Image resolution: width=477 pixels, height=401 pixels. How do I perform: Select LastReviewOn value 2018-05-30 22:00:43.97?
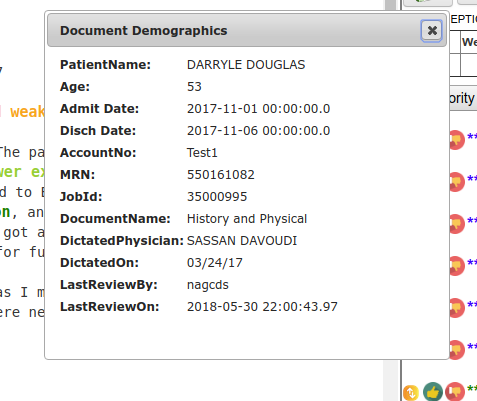tap(262, 307)
